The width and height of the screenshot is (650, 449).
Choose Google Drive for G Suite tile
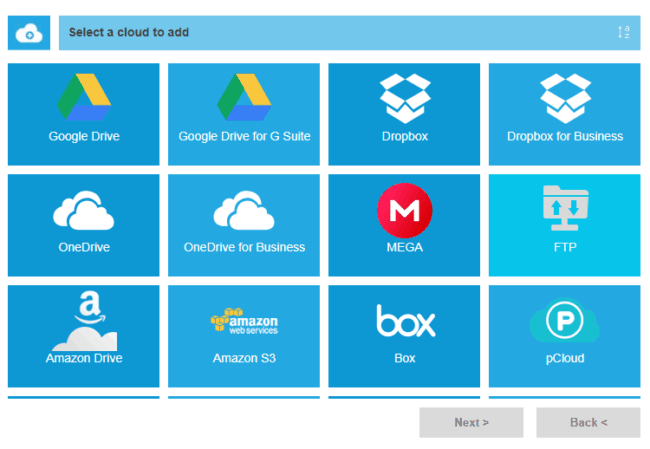244,114
